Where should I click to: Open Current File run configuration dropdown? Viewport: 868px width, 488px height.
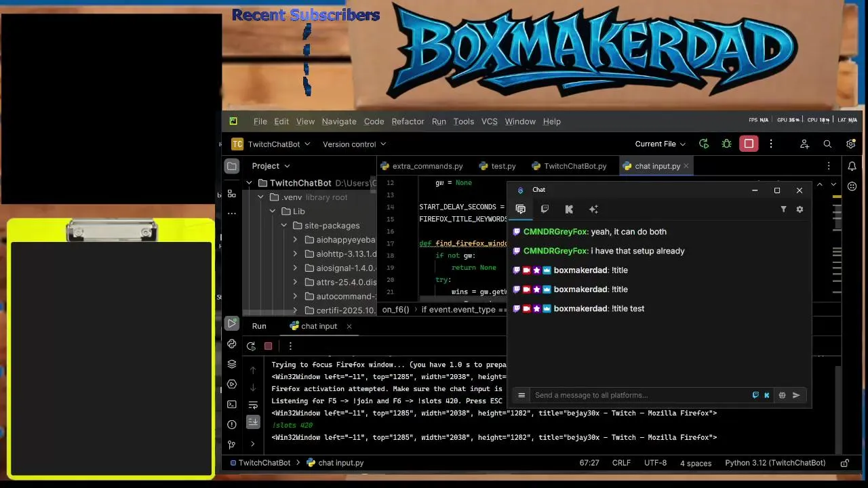pyautogui.click(x=660, y=144)
